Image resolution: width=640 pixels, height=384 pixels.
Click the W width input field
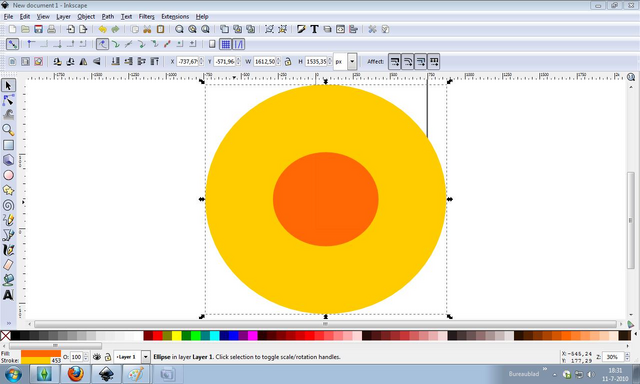point(265,62)
